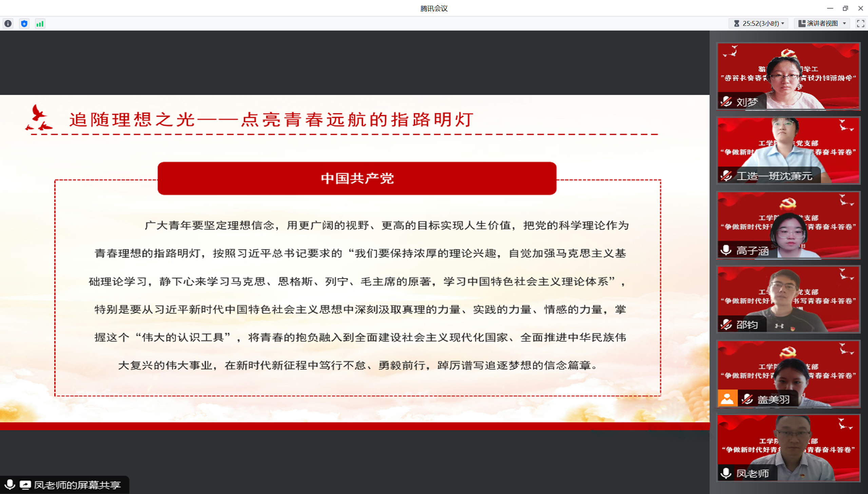Select 盖美羽's video thumbnail
The width and height of the screenshot is (868, 494).
tap(788, 370)
